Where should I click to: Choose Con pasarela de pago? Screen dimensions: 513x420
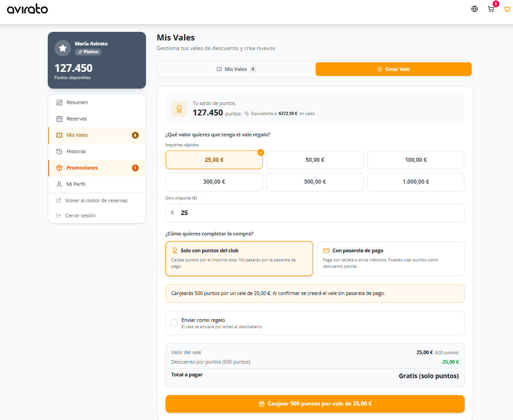pos(391,259)
